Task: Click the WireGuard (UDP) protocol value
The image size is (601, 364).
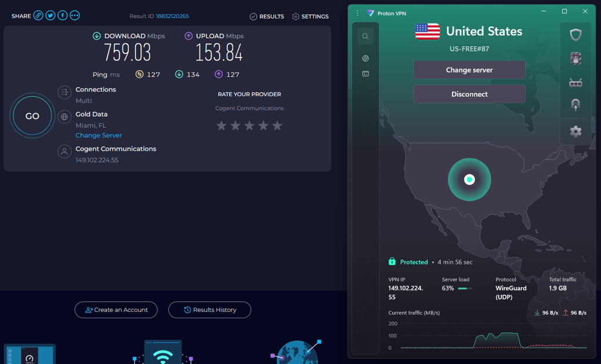Action: (511, 292)
